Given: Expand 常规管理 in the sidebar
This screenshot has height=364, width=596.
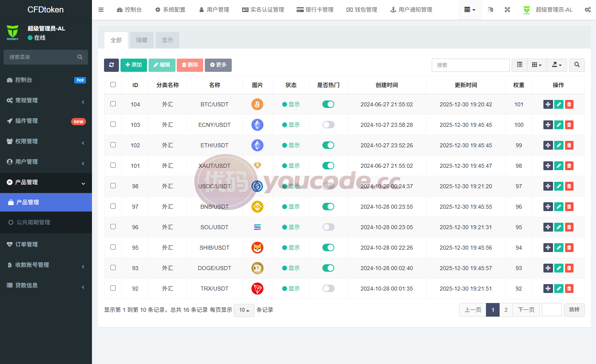Looking at the screenshot, I should 46,100.
